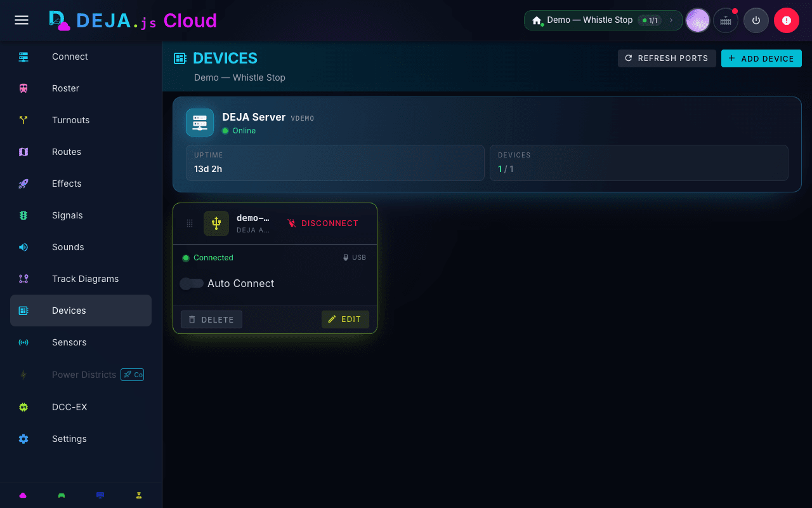Click the Settings gear icon
The height and width of the screenshot is (508, 812).
point(23,439)
